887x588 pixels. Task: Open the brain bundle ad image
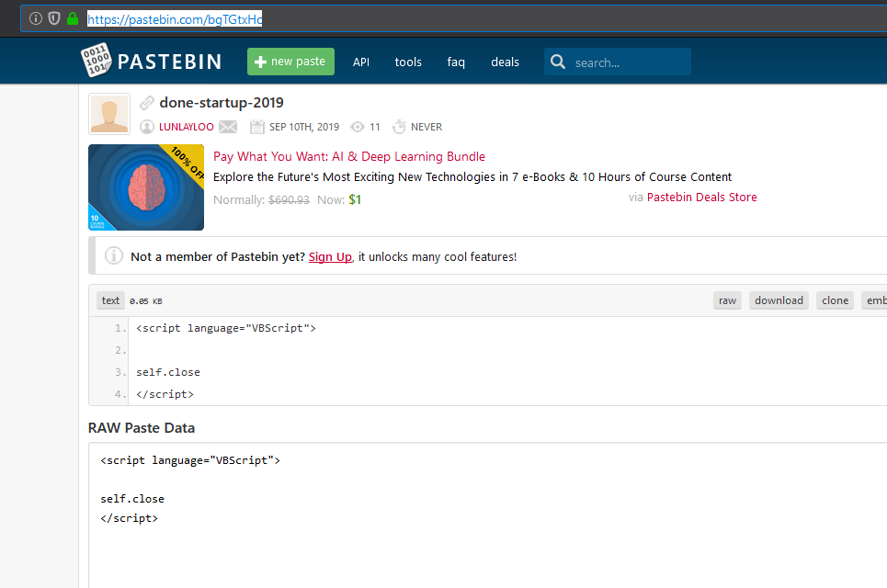click(146, 187)
